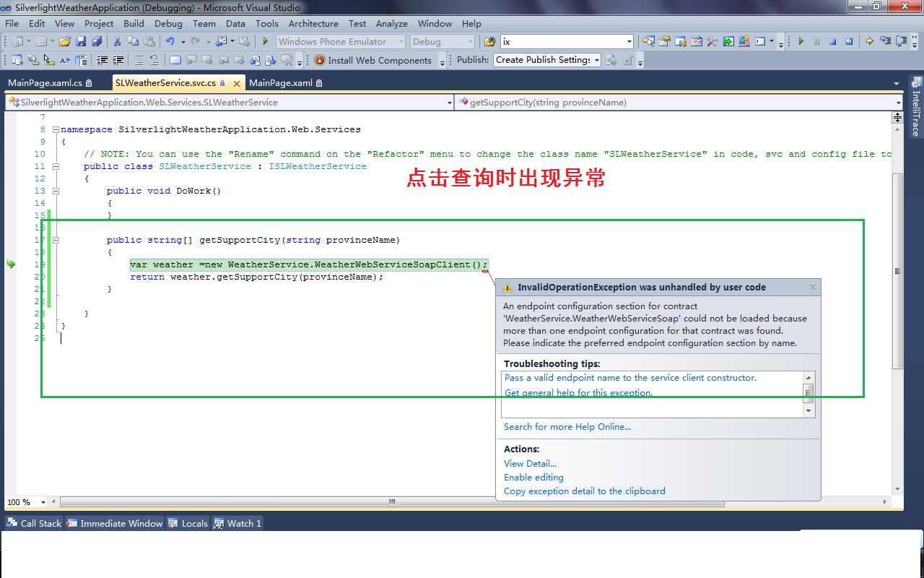924x578 pixels.
Task: Open the Locals tab
Action: click(188, 524)
